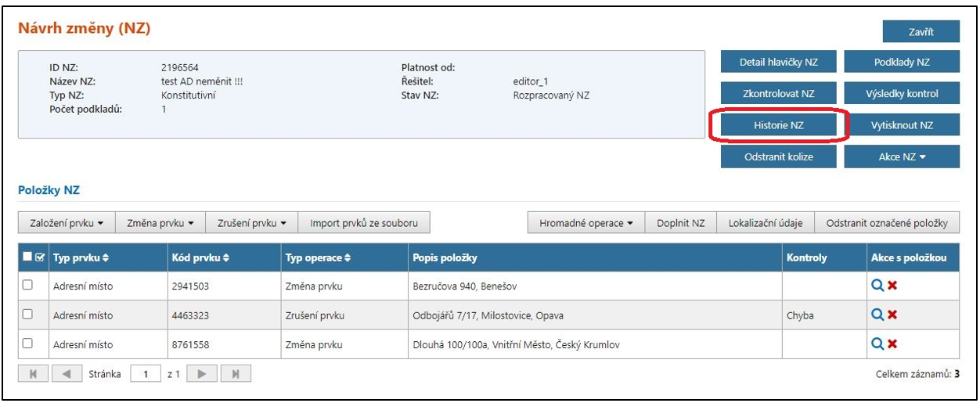Select checkbox for item 4463323
Viewport: 980px width, 403px height.
(x=27, y=315)
